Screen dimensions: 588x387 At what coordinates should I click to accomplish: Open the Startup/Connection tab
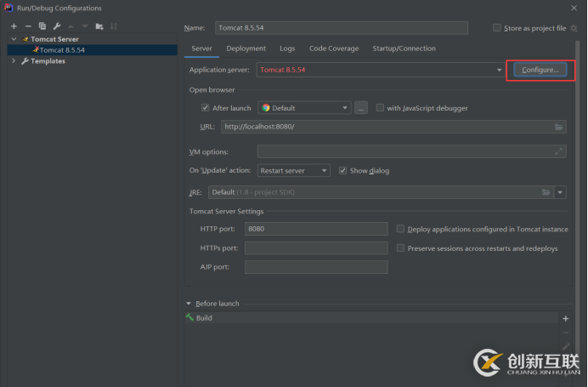[x=404, y=48]
